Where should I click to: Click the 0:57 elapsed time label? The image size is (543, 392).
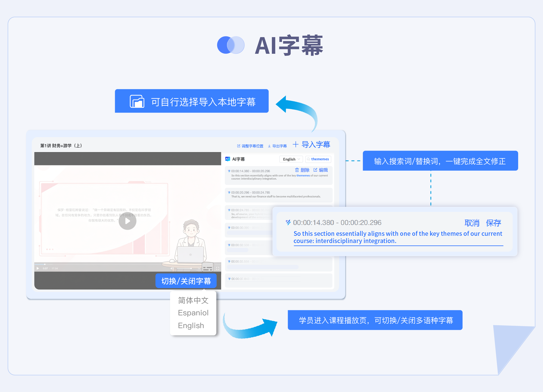pos(45,268)
